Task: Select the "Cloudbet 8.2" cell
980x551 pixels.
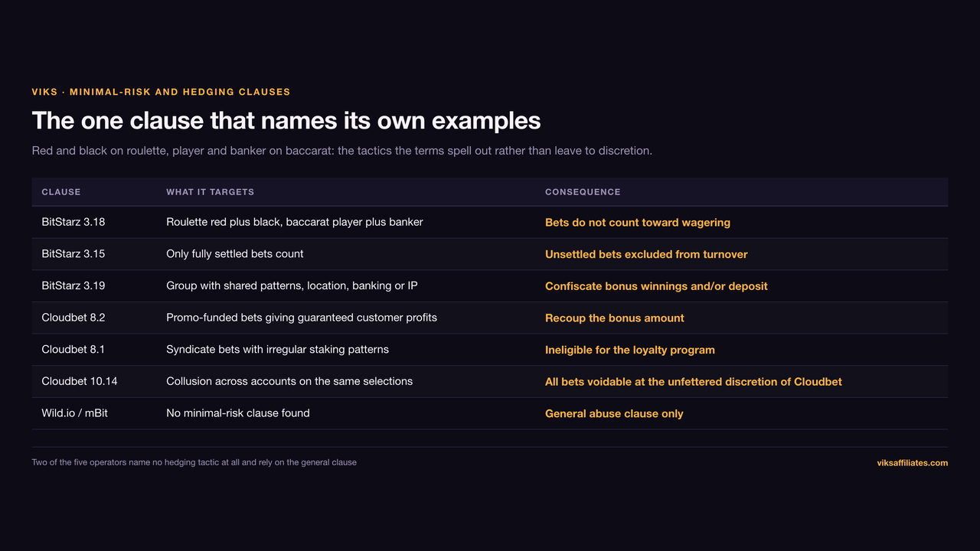Action: pyautogui.click(x=73, y=318)
